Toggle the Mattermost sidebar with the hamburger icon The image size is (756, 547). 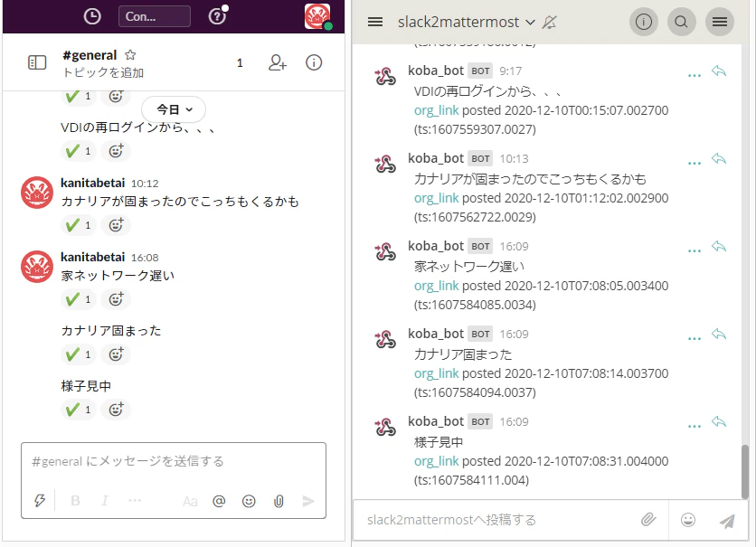coord(374,22)
